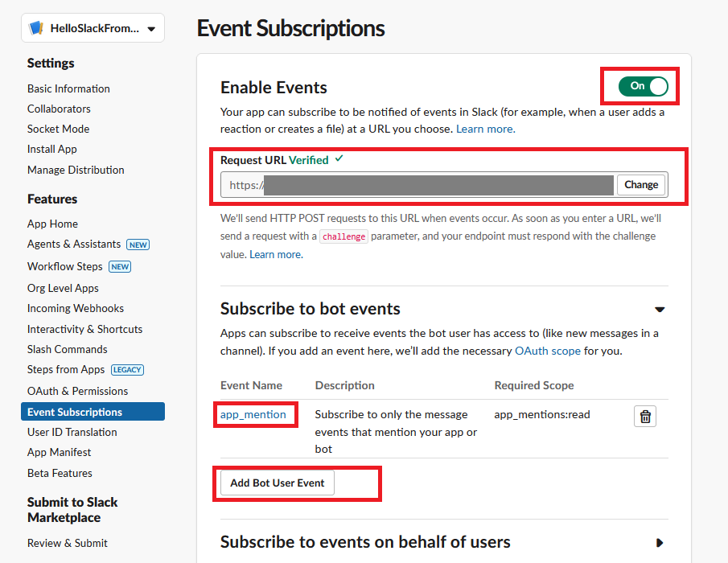
Task: Open Basic Information settings page
Action: coord(68,88)
